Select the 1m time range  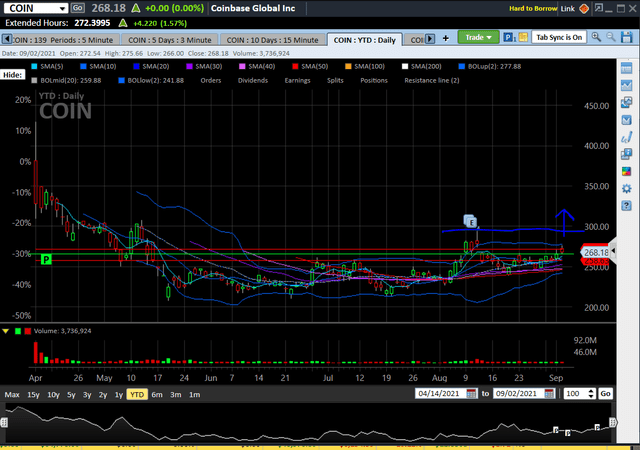coord(194,394)
